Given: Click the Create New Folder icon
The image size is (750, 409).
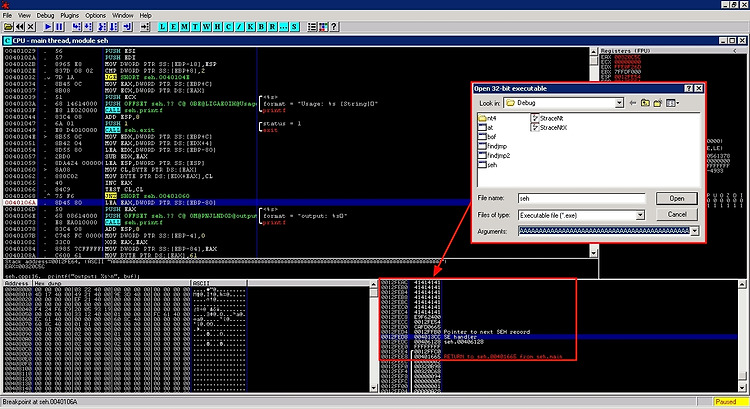Looking at the screenshot, I should (658, 103).
